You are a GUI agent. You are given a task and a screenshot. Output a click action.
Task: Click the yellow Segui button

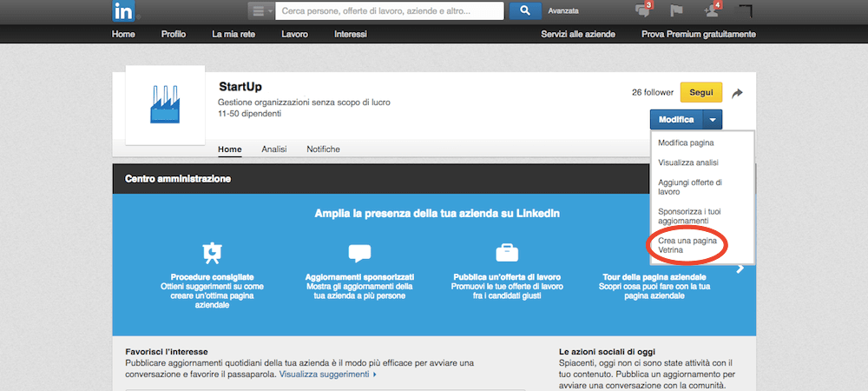coord(700,92)
